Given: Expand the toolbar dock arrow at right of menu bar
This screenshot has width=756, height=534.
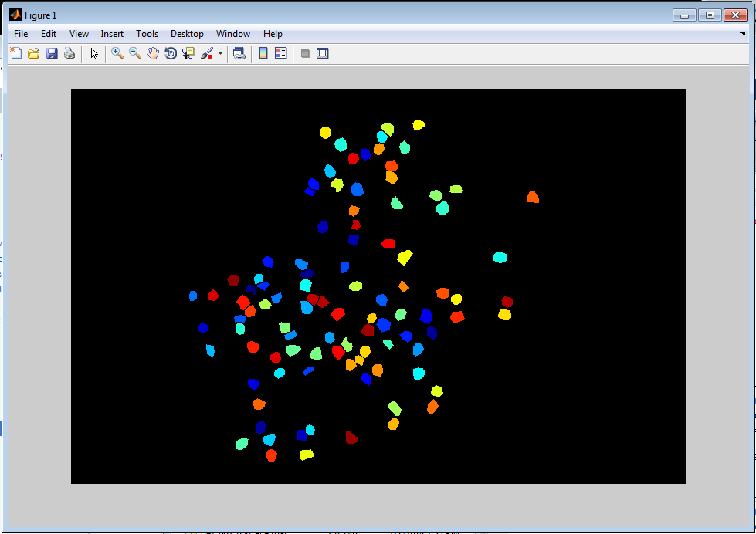Looking at the screenshot, I should [x=743, y=34].
